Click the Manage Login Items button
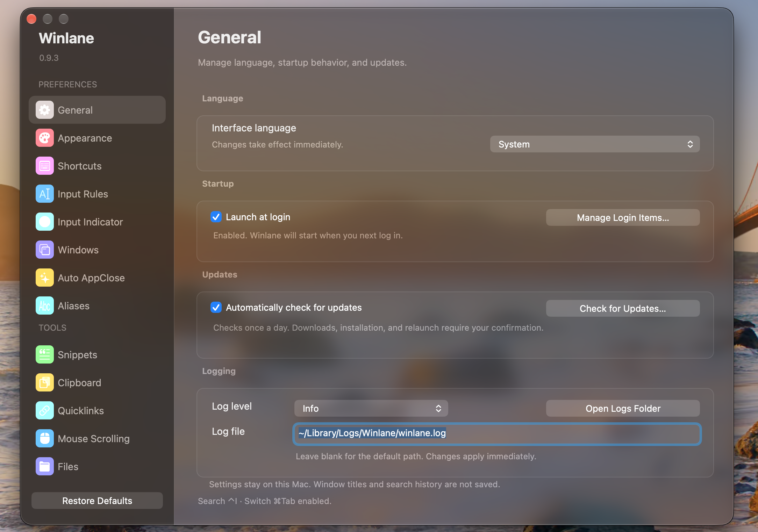The width and height of the screenshot is (758, 532). click(623, 218)
